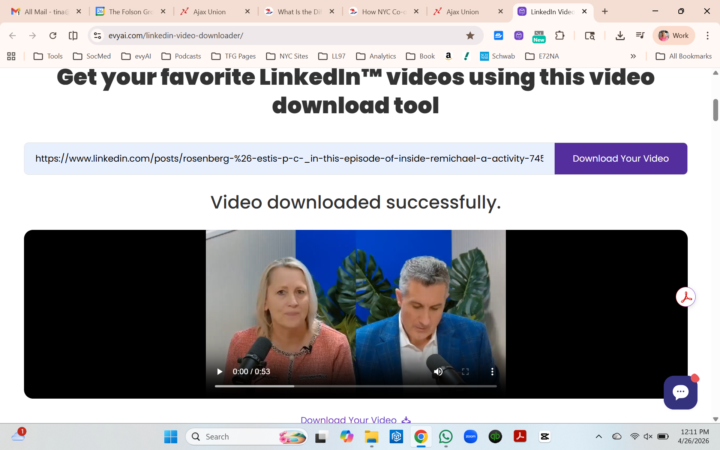Bookmark this page with the star icon
Viewport: 720px width, 450px height.
470,35
